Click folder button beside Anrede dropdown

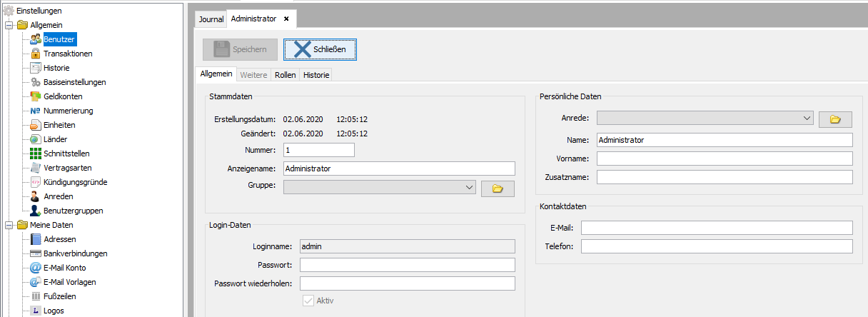point(835,119)
